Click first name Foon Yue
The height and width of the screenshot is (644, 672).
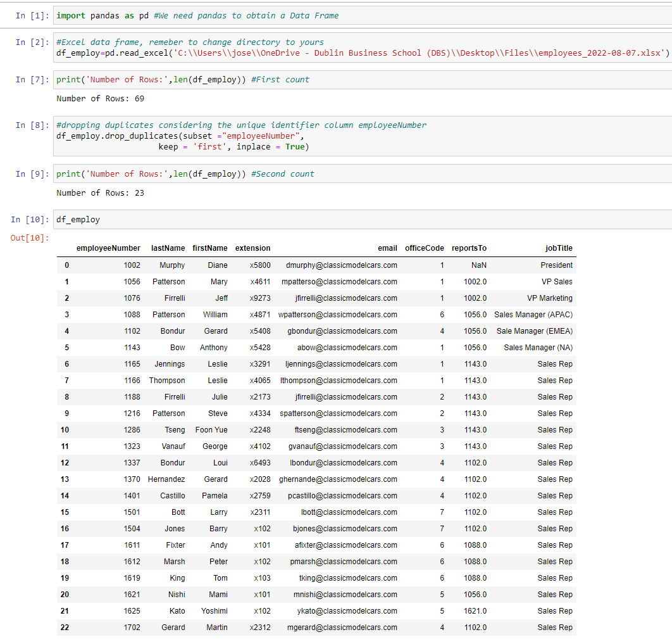coord(211,430)
